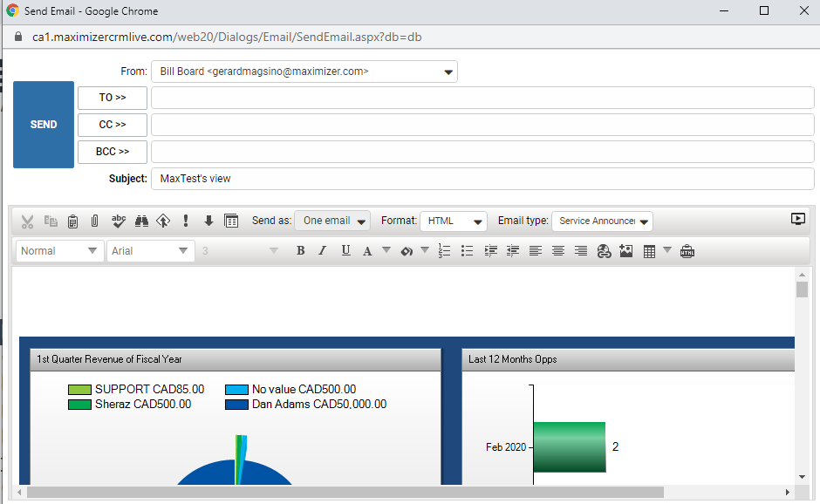Click the horizontal scroll right arrow
This screenshot has height=504, width=820.
pyautogui.click(x=788, y=493)
